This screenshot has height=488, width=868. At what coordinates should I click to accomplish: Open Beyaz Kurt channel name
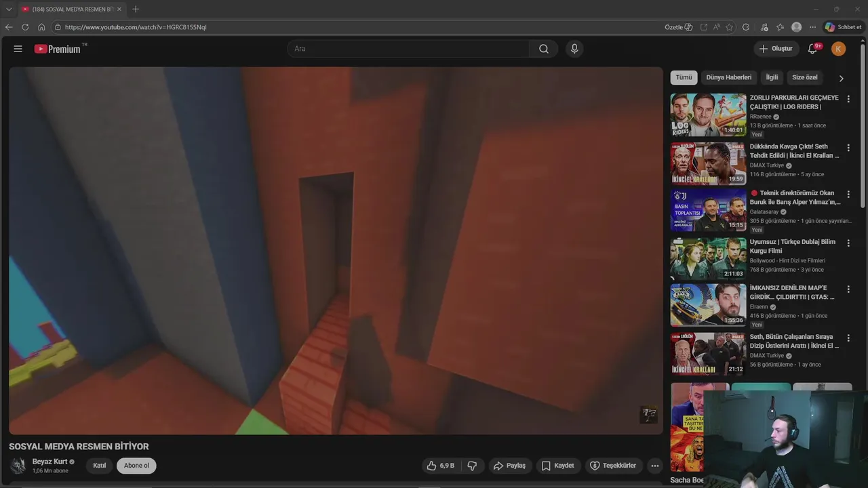click(50, 462)
